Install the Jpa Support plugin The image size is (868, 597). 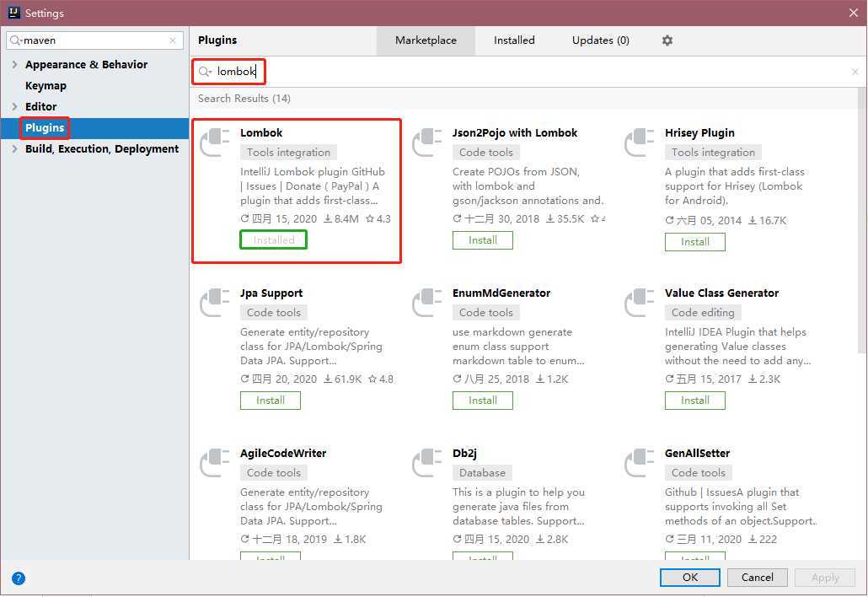pos(271,401)
